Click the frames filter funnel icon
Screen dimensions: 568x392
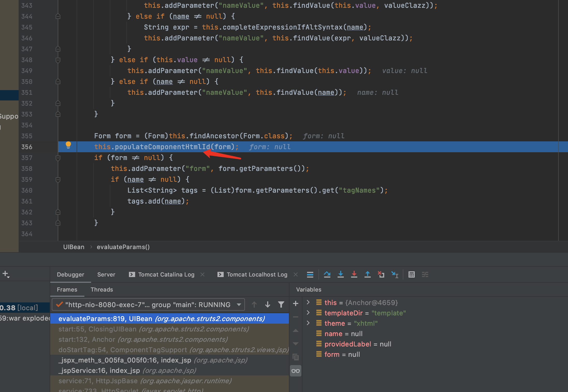pyautogui.click(x=281, y=305)
